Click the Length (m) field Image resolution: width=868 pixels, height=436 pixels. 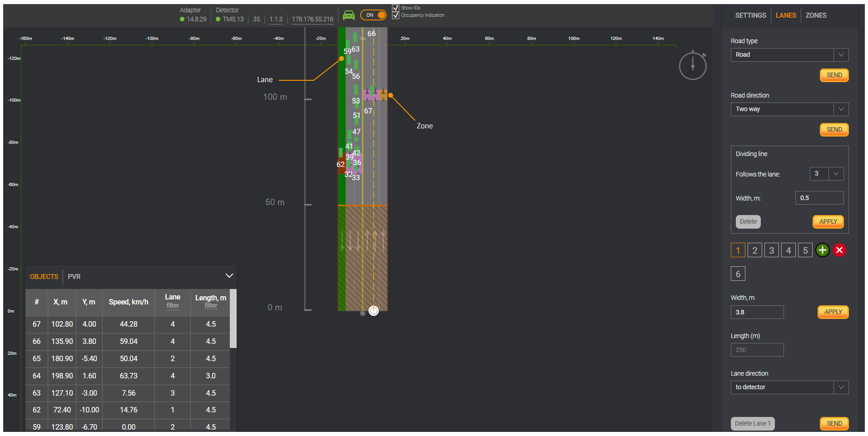(757, 350)
